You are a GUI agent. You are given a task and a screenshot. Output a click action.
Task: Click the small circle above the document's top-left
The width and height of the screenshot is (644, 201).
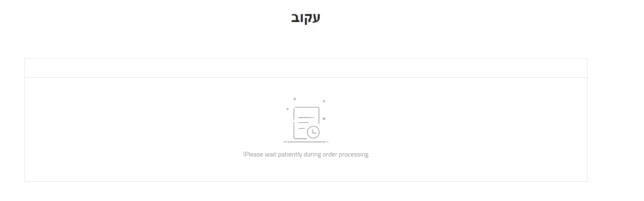295,99
